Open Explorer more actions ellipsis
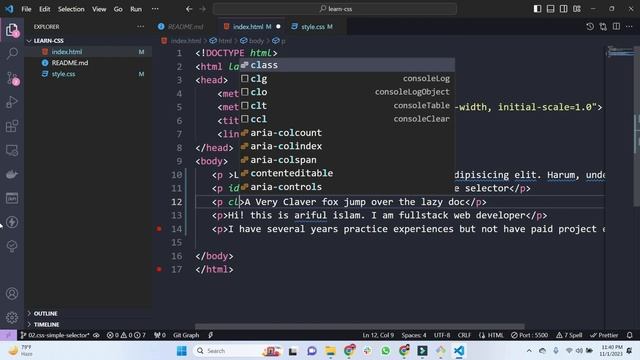This screenshot has width=640, height=360. 140,27
